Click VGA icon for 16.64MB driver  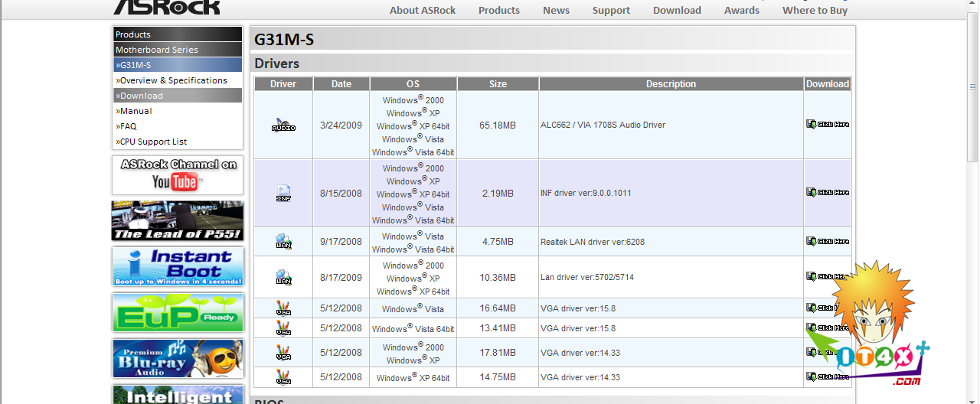(x=283, y=308)
